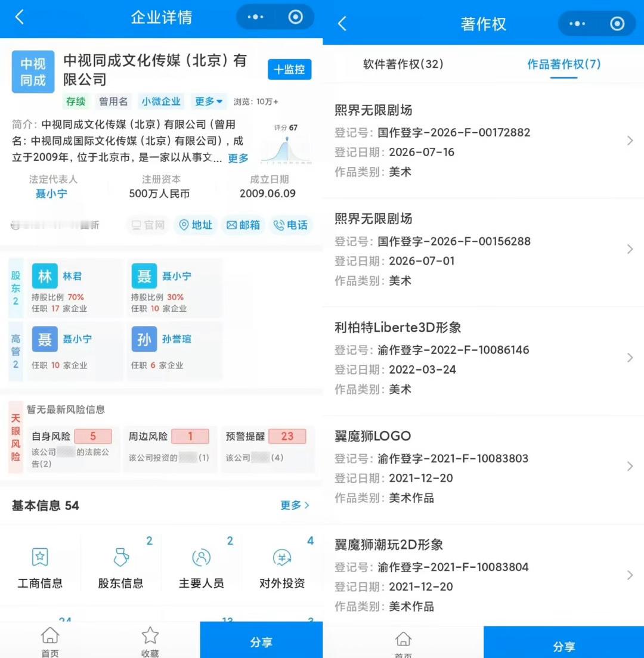Open chevron for 翼魔狮LOGO

pyautogui.click(x=630, y=466)
